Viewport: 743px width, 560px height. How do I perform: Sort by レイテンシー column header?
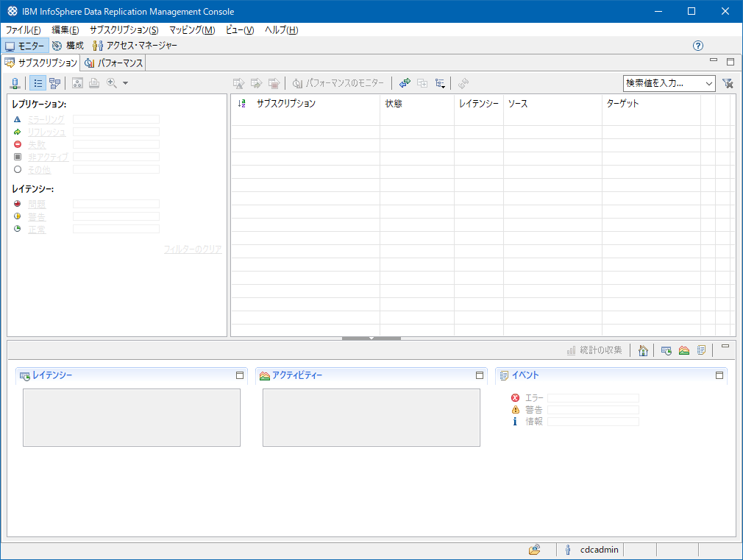(x=479, y=103)
